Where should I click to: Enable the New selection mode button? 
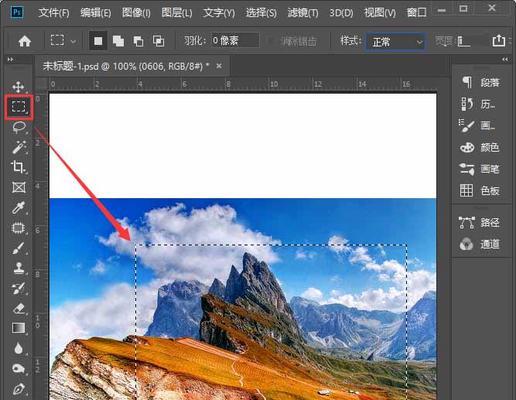[98, 41]
